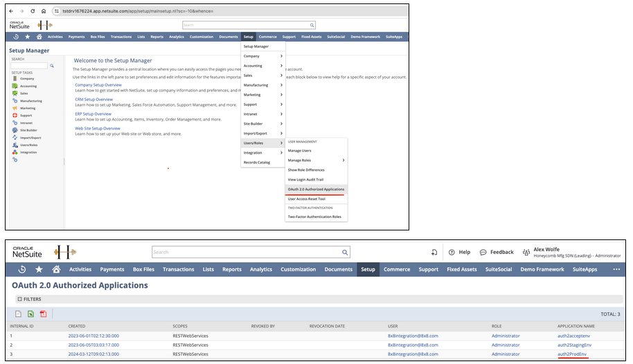The image size is (633, 364).
Task: Click the Recent Records clock icon in upper screenshot
Action: pos(16,37)
